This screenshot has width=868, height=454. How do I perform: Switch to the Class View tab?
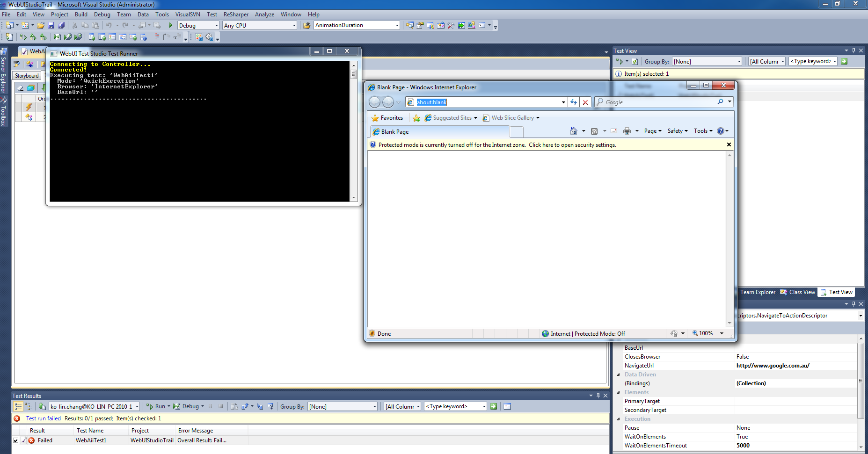798,292
